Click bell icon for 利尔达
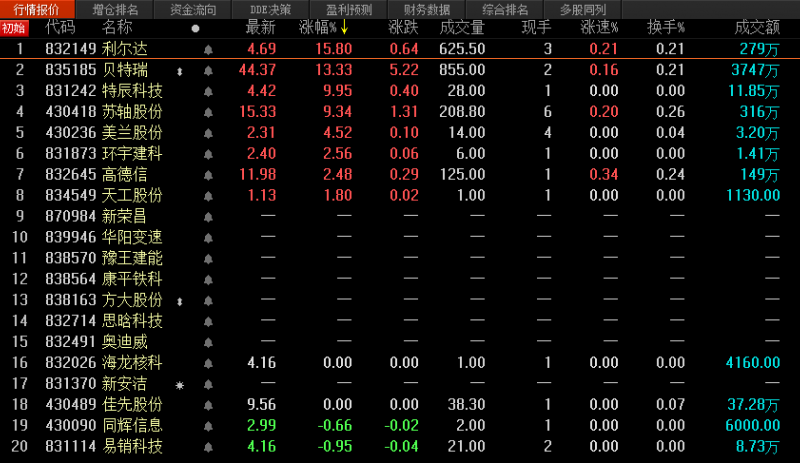Screen dimensions: 800x463 pos(208,50)
